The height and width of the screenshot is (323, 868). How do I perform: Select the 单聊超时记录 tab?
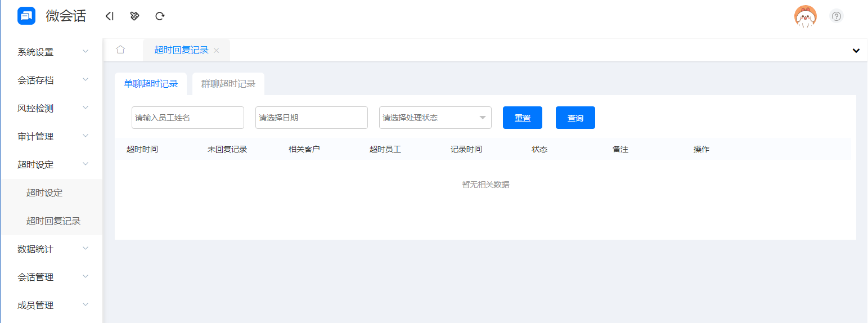click(x=151, y=84)
